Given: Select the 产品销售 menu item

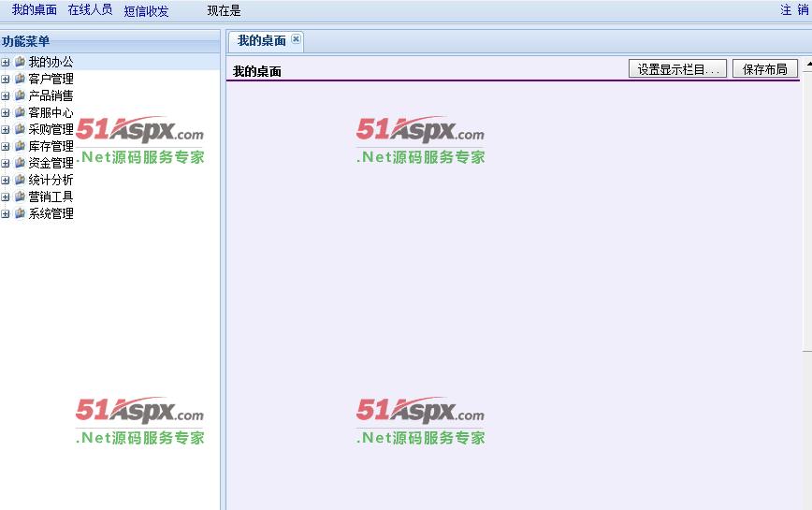Looking at the screenshot, I should (51, 95).
